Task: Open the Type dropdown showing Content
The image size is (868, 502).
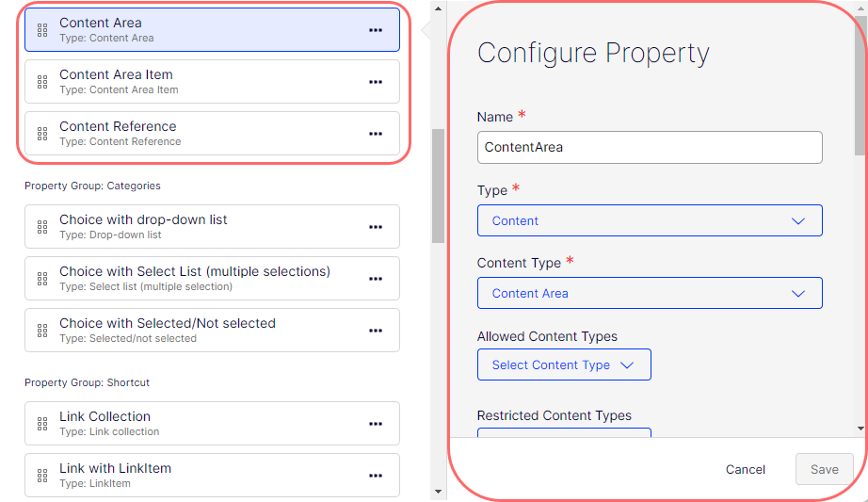Action: click(x=650, y=220)
